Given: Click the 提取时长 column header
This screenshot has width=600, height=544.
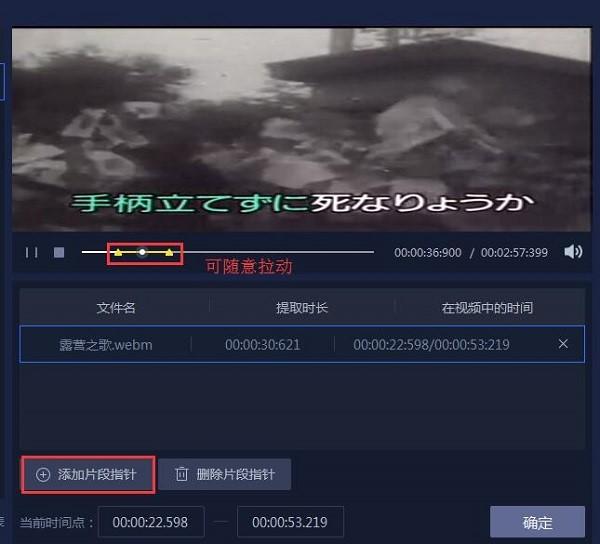Looking at the screenshot, I should pyautogui.click(x=302, y=308).
